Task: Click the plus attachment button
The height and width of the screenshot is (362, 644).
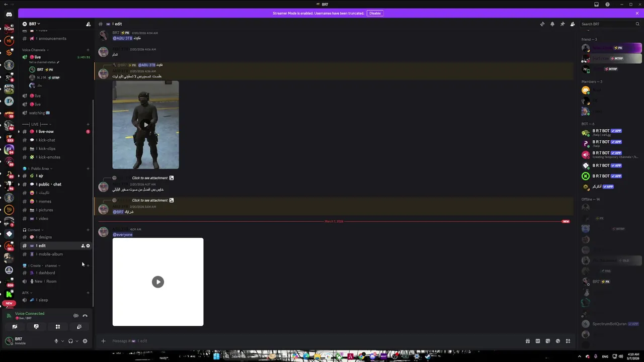Action: click(x=103, y=341)
